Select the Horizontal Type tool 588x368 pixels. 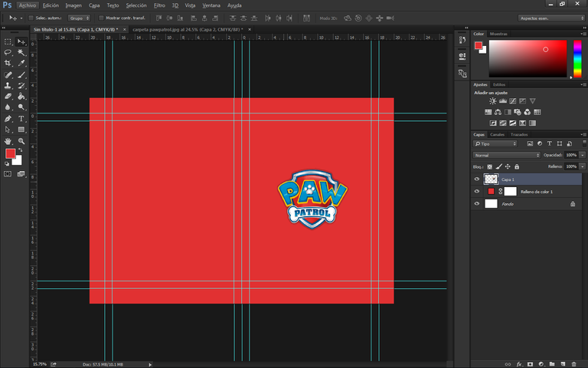pyautogui.click(x=21, y=119)
